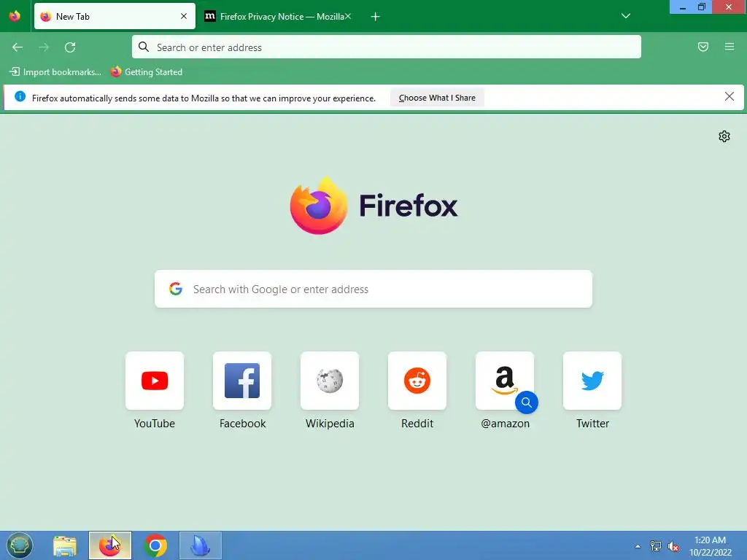The width and height of the screenshot is (747, 560).
Task: Open Windows Start menu orb
Action: point(19,545)
